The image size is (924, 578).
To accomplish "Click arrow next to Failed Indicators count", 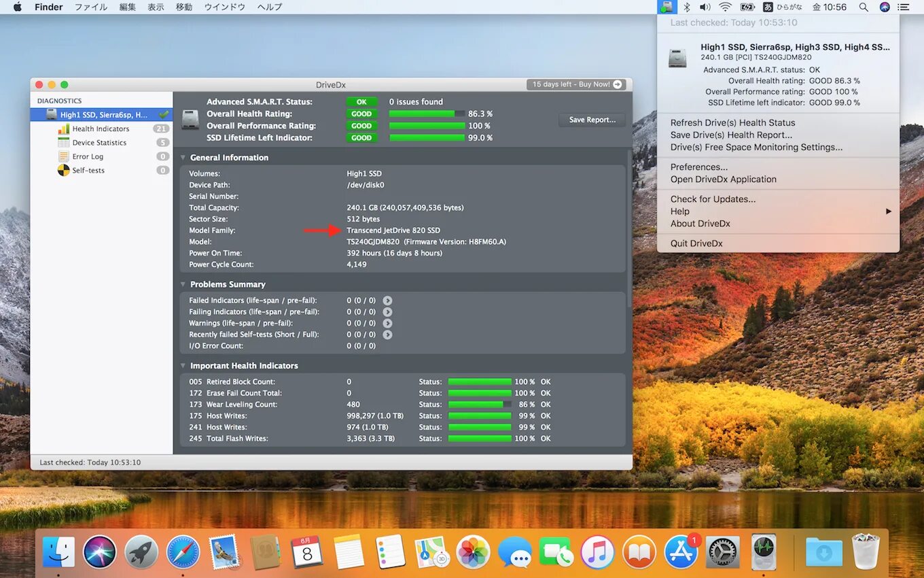I will point(387,301).
